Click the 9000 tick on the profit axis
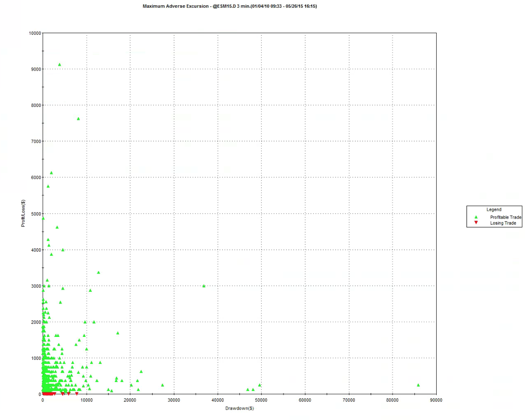Viewport: 525px width, 420px height. pyautogui.click(x=36, y=69)
